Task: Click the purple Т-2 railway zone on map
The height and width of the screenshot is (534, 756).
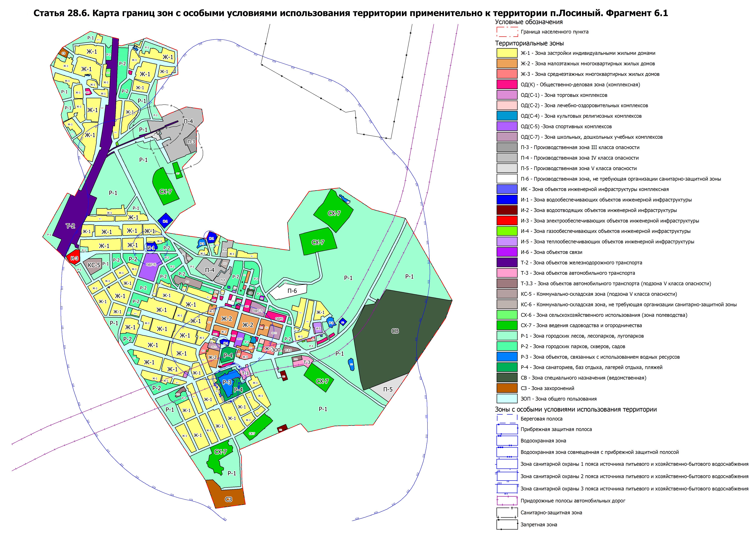Action: [70, 226]
